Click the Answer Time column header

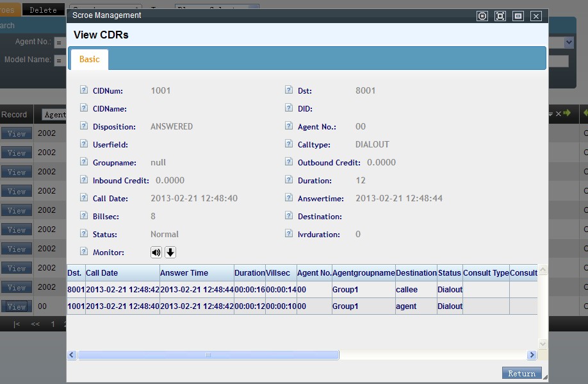[184, 273]
